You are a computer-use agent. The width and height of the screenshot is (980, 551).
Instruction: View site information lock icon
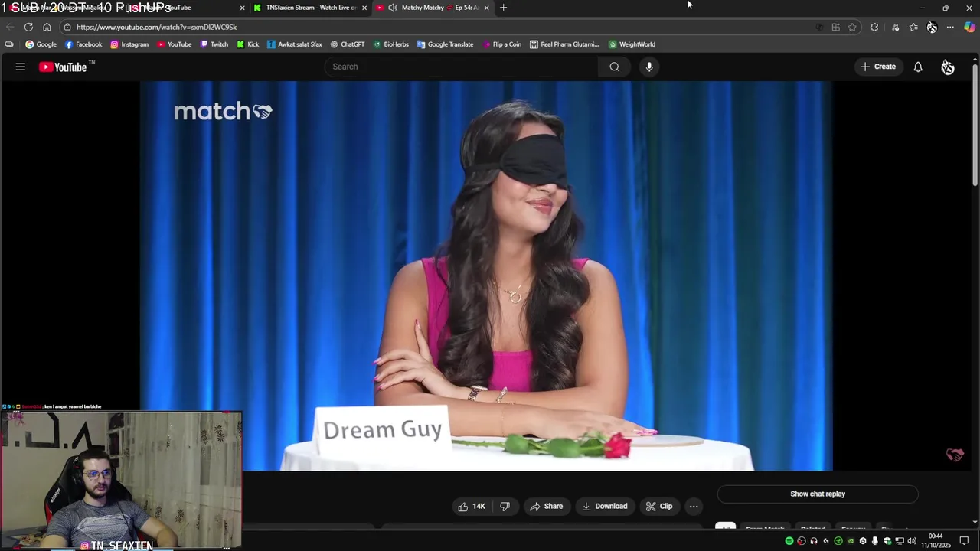click(67, 27)
